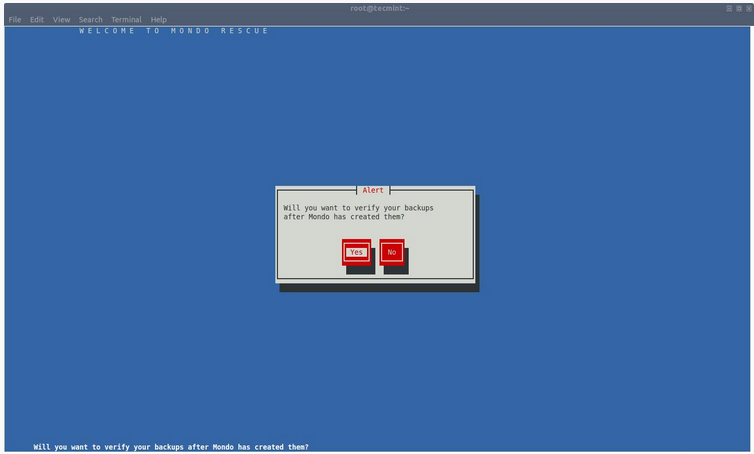Click the red Alert dialog title
The image size is (754, 454).
coord(372,190)
